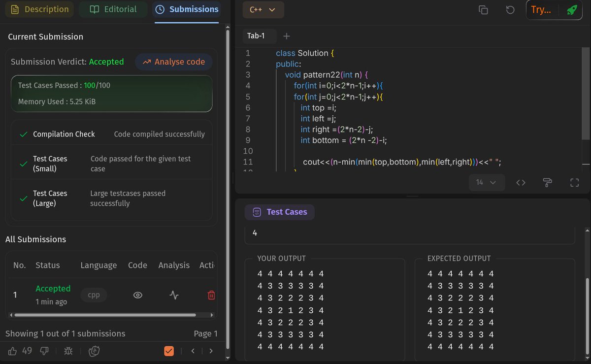Click the like count 49
The width and height of the screenshot is (591, 364).
click(x=27, y=351)
